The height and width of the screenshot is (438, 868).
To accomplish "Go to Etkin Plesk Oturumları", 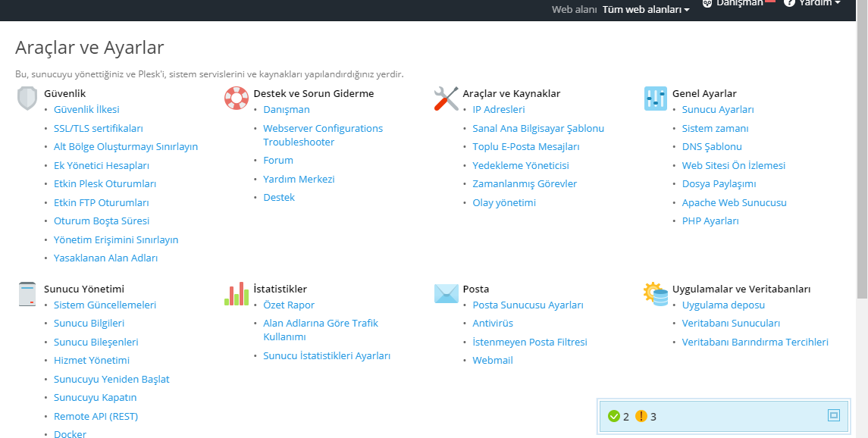I will pyautogui.click(x=105, y=183).
